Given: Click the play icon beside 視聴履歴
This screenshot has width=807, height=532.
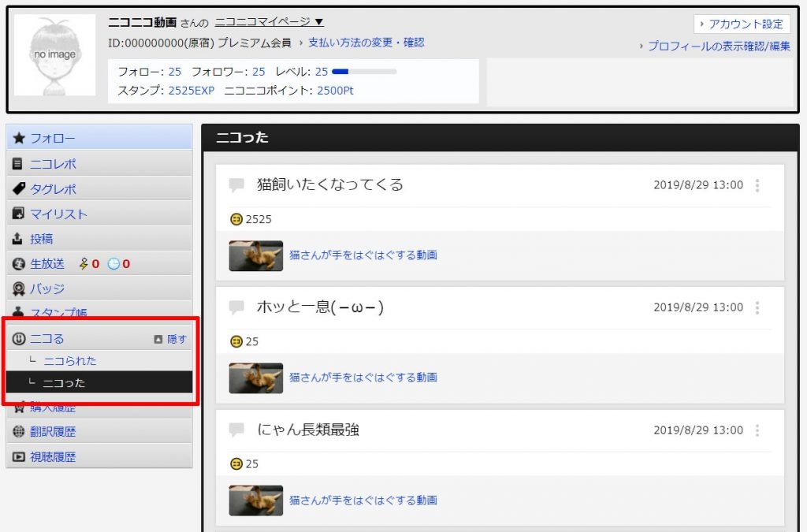Looking at the screenshot, I should click(x=19, y=457).
